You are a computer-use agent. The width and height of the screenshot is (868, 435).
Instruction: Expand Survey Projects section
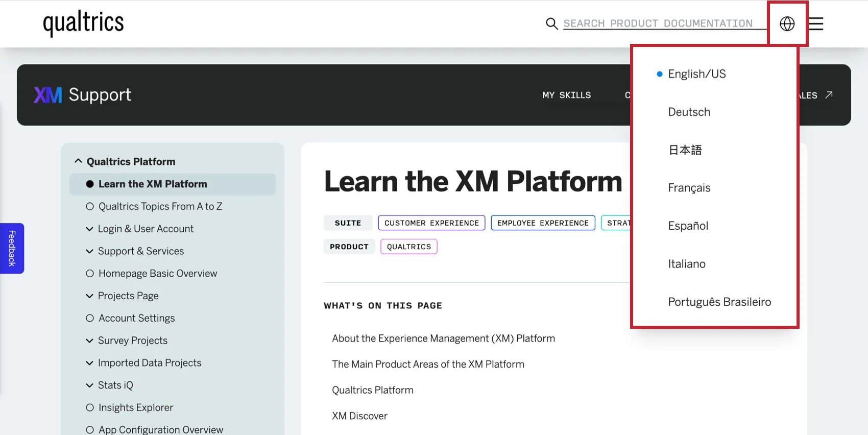89,341
